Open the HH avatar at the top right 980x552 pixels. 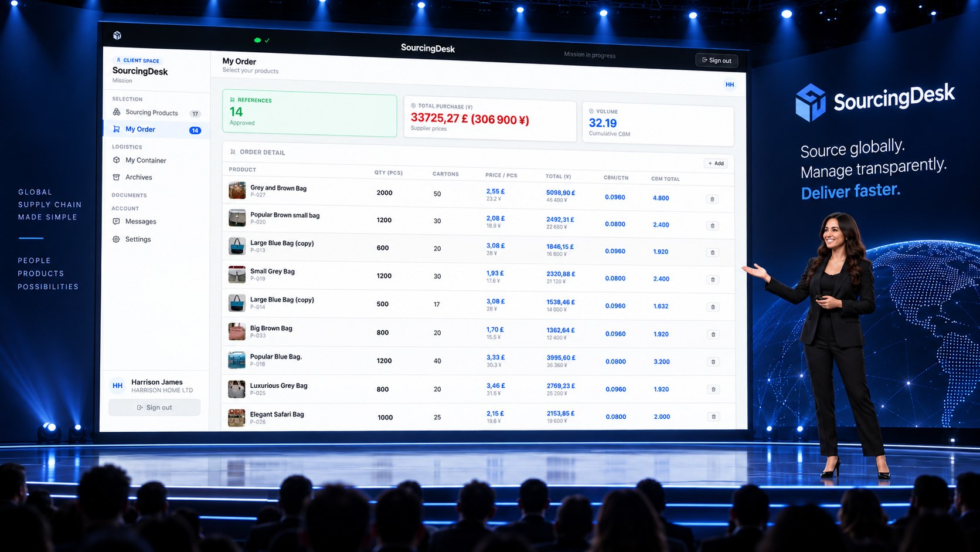pyautogui.click(x=730, y=84)
